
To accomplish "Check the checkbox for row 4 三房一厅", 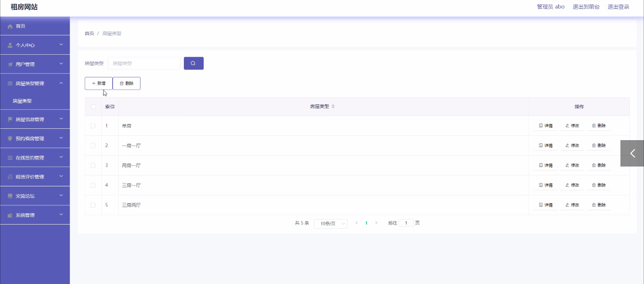I will tap(93, 185).
